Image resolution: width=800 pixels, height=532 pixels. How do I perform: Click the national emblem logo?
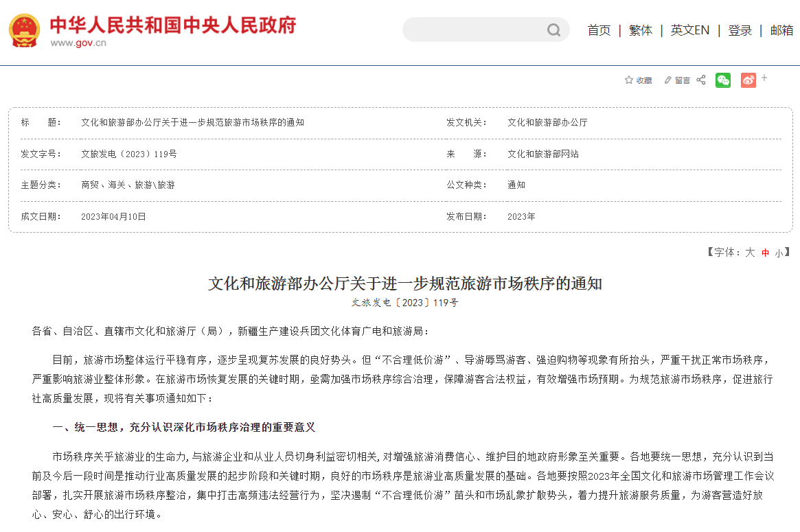tap(24, 30)
